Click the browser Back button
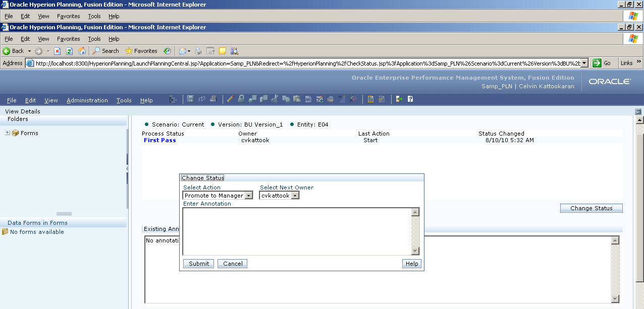 coord(13,51)
